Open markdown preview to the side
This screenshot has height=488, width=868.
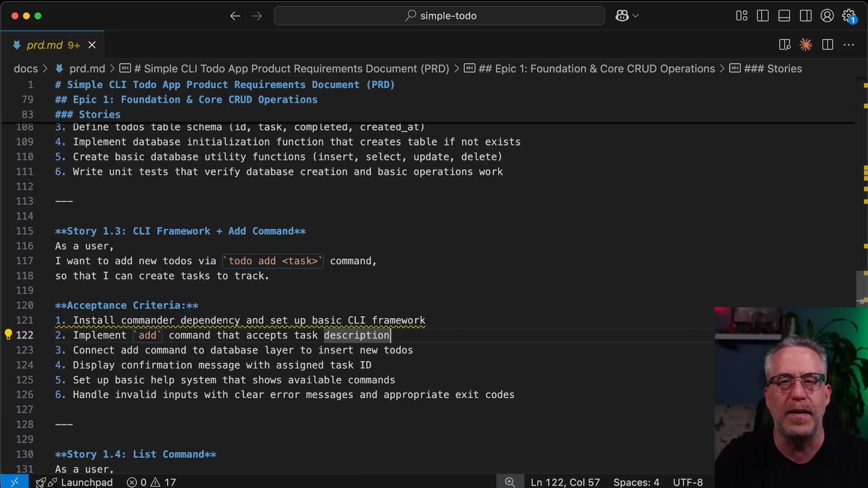pos(784,45)
